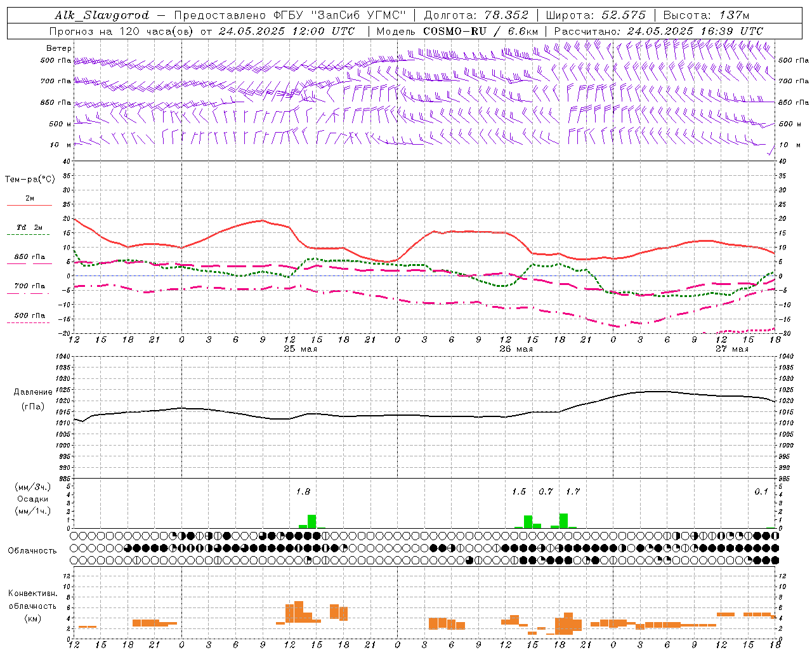Click the pink dashed sample under 500 гПа legend

[29, 323]
